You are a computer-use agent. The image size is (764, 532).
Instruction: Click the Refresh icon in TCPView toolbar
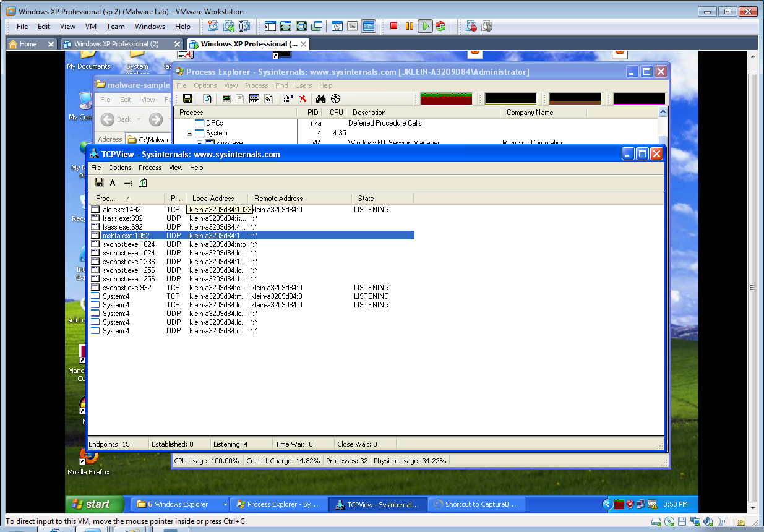point(143,182)
